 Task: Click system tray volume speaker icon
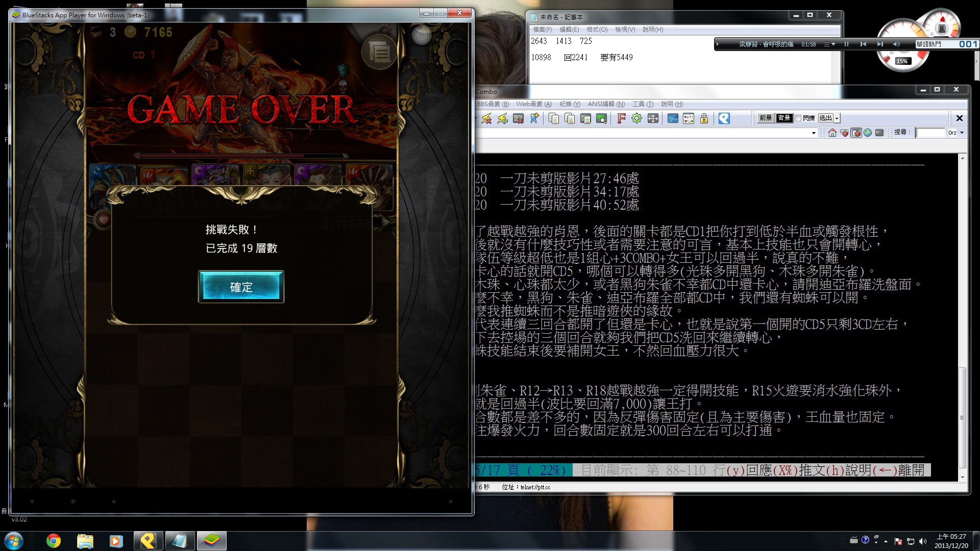(x=922, y=541)
